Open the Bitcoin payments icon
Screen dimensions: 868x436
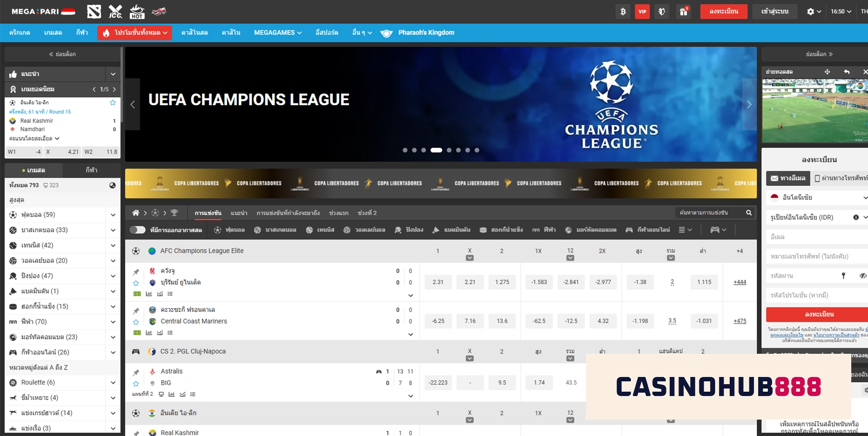[x=623, y=12]
